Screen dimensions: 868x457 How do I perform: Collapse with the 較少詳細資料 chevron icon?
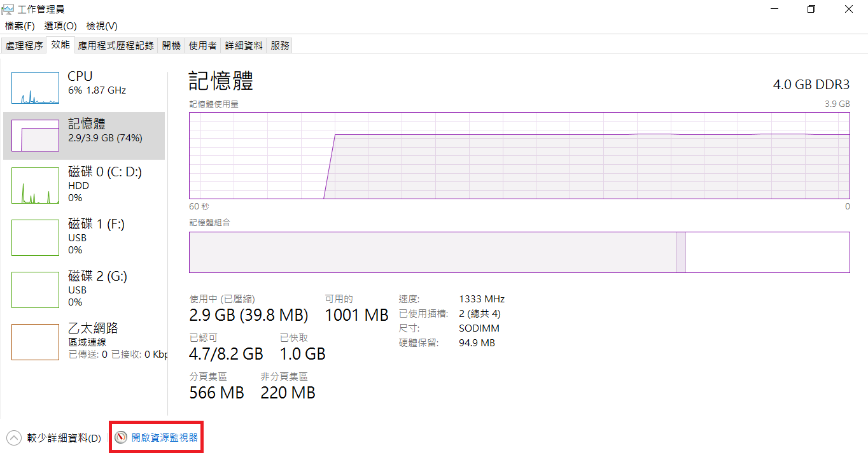click(14, 438)
